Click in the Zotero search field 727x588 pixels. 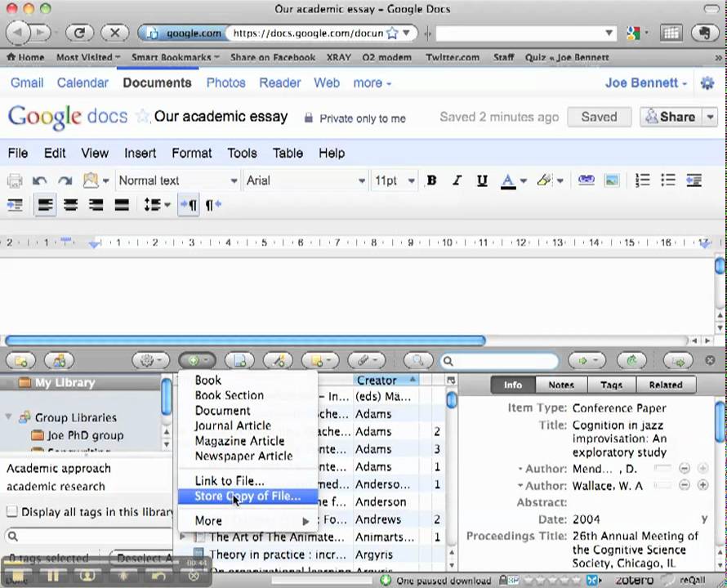[x=500, y=361]
